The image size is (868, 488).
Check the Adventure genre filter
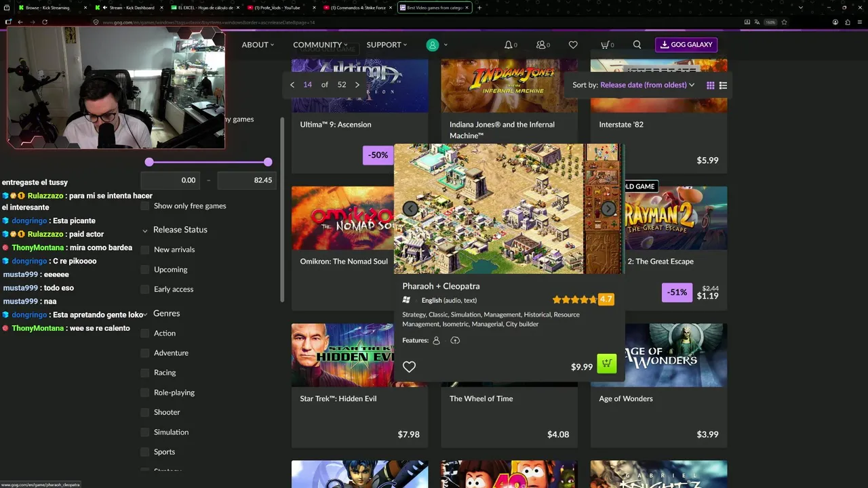tap(145, 353)
